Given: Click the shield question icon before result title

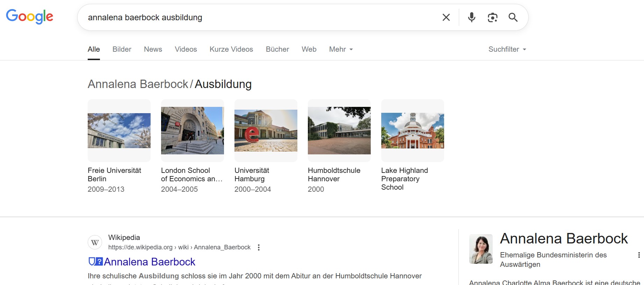Looking at the screenshot, I should coord(96,262).
